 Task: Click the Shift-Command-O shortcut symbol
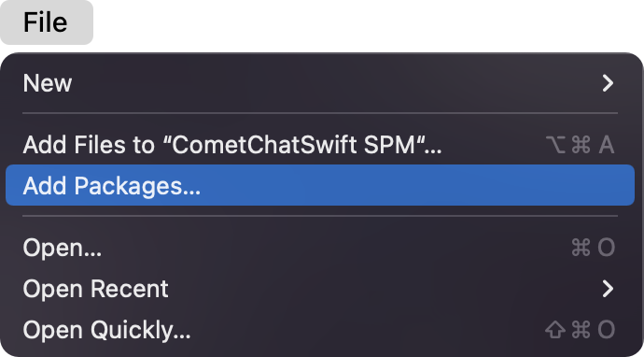pos(580,330)
